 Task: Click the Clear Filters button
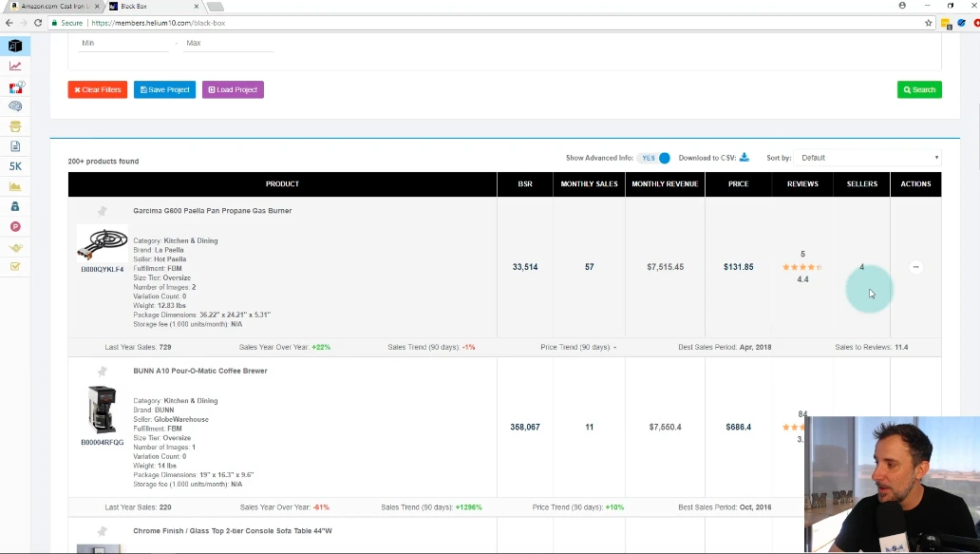coord(98,90)
